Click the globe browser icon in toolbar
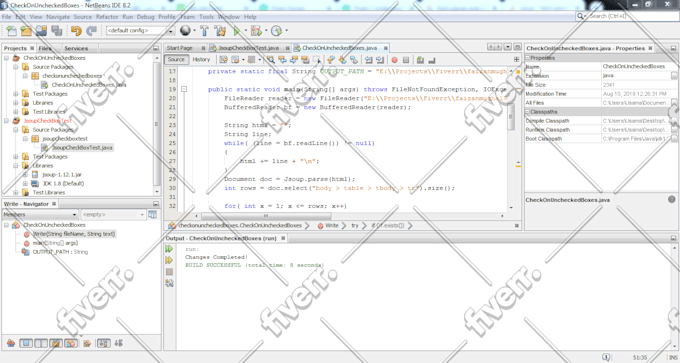 [185, 31]
